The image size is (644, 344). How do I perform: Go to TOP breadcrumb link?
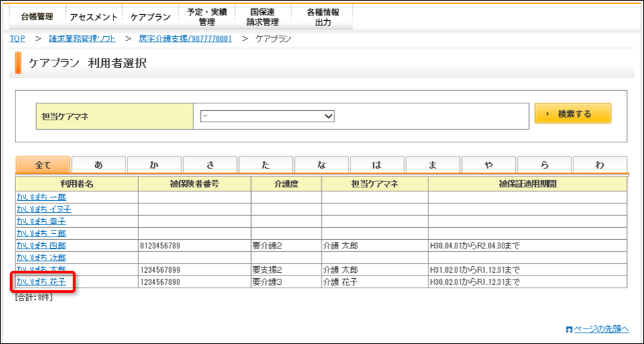[17, 39]
